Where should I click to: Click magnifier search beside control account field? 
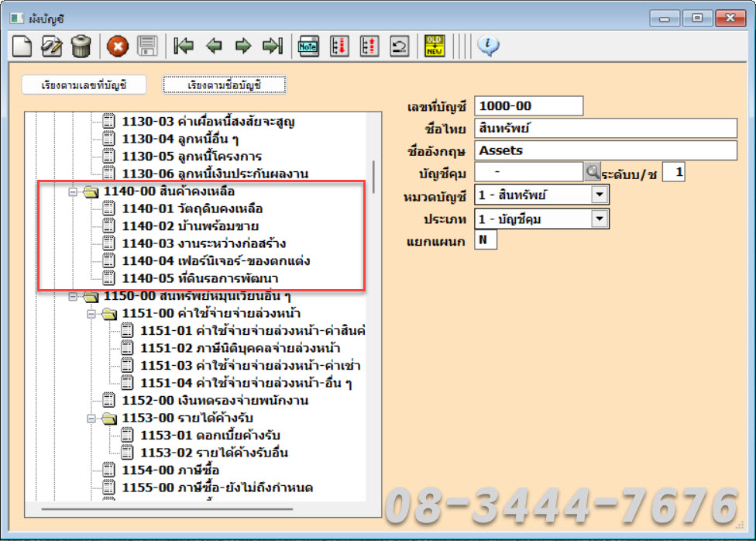click(x=592, y=171)
